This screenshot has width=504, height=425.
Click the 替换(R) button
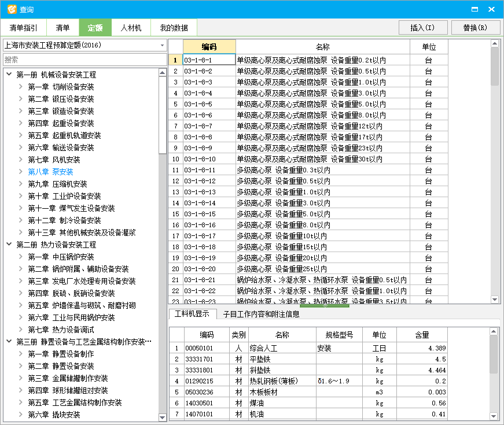(x=476, y=27)
